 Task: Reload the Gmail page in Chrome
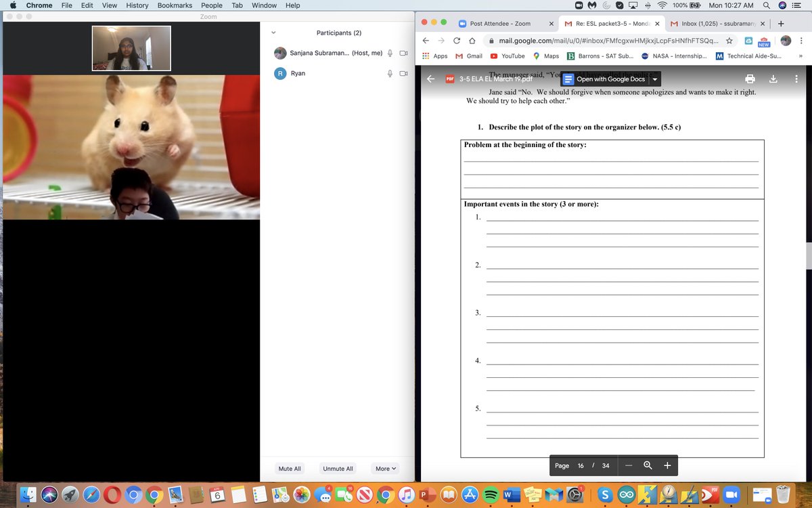tap(457, 41)
